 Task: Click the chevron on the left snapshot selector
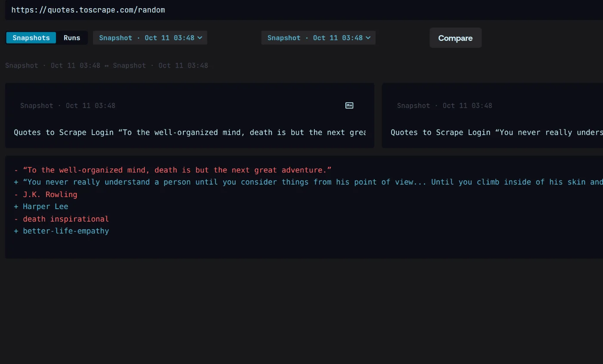pyautogui.click(x=200, y=38)
